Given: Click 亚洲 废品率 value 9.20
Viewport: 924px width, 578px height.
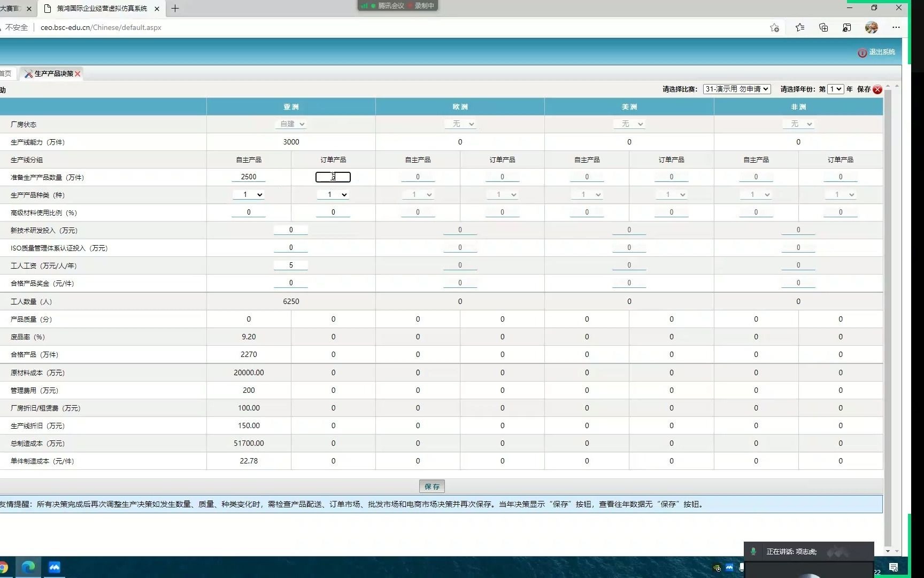Looking at the screenshot, I should coord(249,337).
